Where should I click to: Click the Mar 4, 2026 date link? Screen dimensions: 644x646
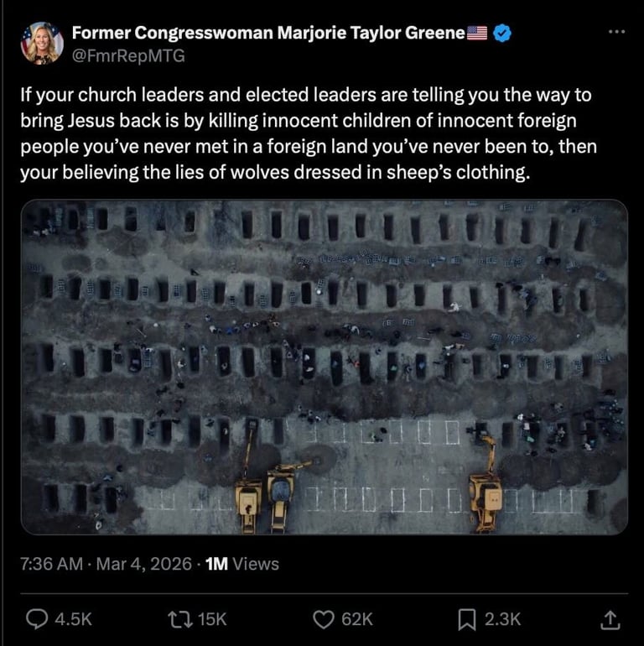pos(143,564)
